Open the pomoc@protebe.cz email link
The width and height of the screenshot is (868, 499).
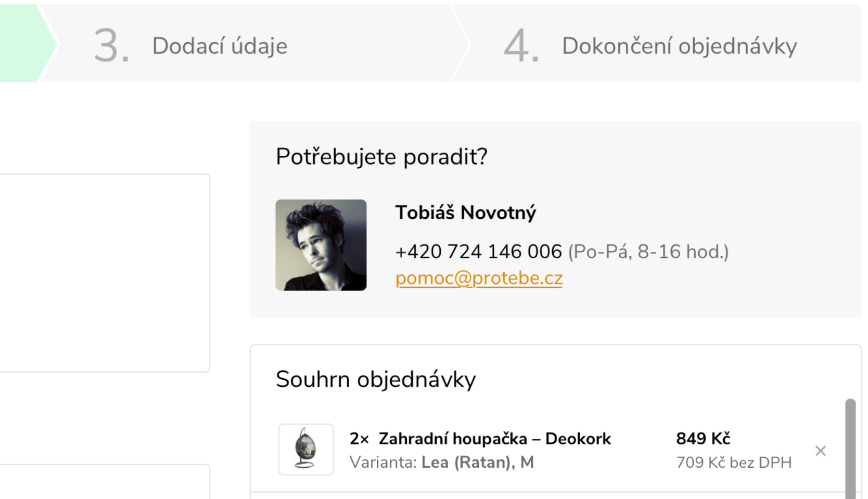tap(479, 278)
